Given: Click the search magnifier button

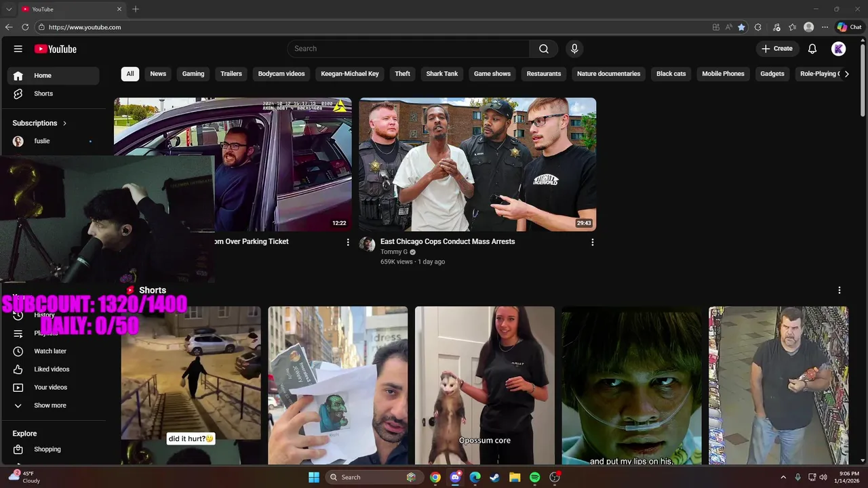Looking at the screenshot, I should coord(544,49).
